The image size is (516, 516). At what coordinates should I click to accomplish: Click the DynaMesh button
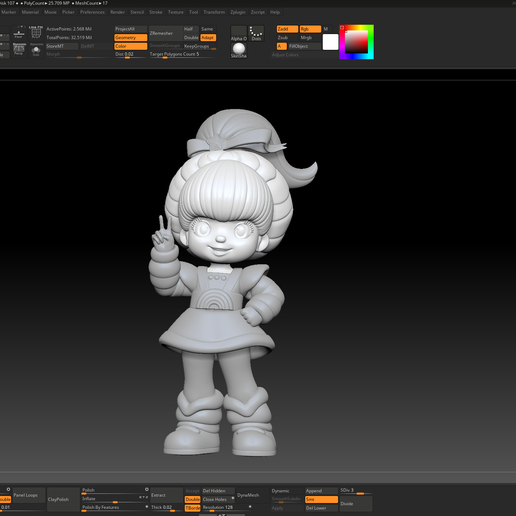coord(252,495)
